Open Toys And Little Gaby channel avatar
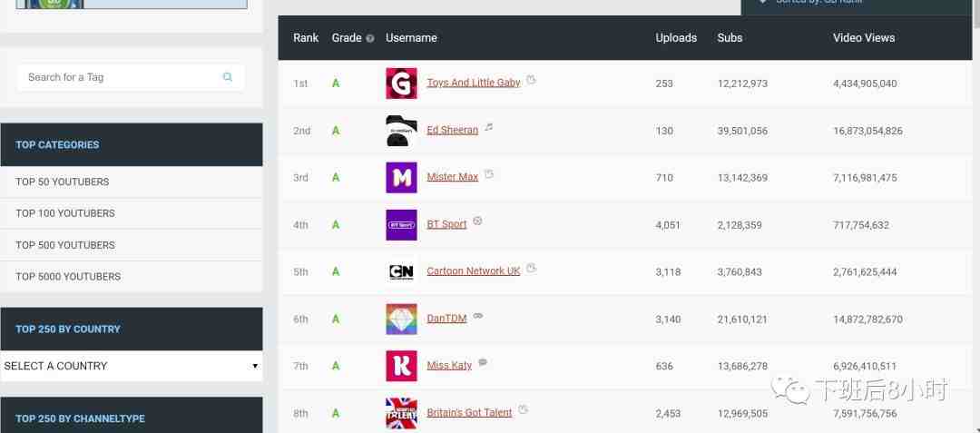The height and width of the screenshot is (433, 980). (x=401, y=84)
